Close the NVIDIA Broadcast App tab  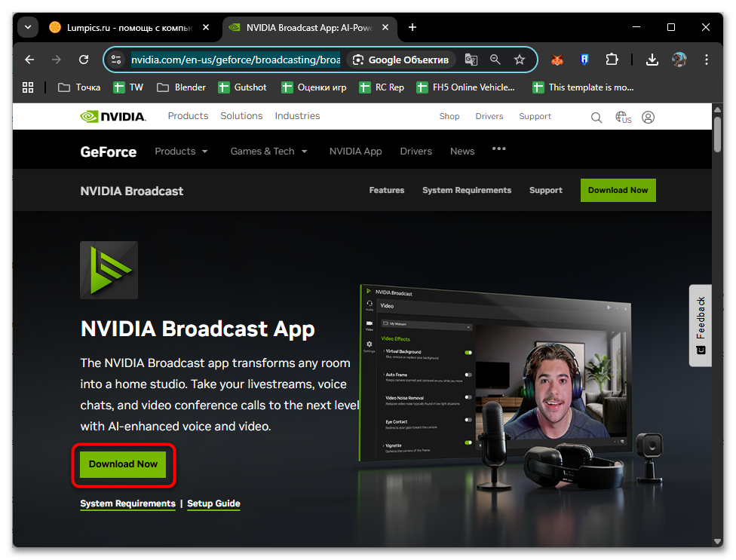click(385, 28)
